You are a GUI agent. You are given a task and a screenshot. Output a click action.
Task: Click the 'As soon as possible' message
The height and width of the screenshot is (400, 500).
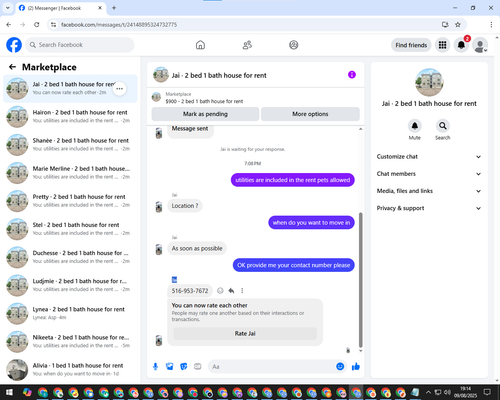coord(197,248)
